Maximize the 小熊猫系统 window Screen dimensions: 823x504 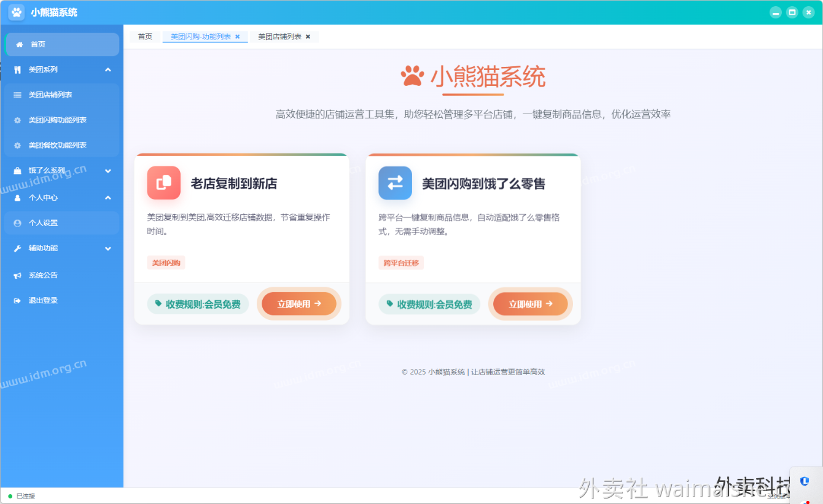792,12
